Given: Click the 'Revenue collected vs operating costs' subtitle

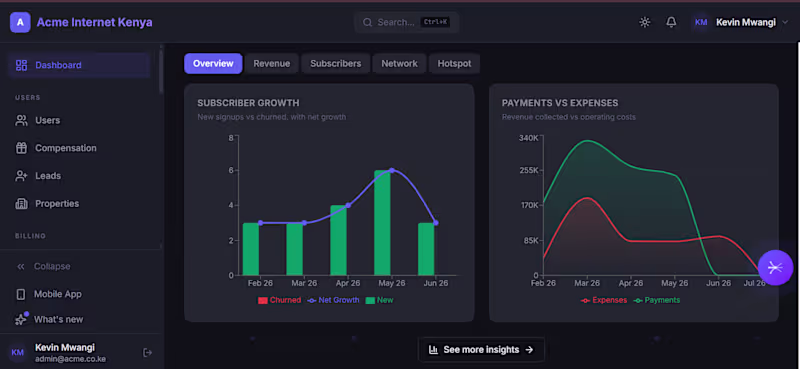Looking at the screenshot, I should point(568,117).
